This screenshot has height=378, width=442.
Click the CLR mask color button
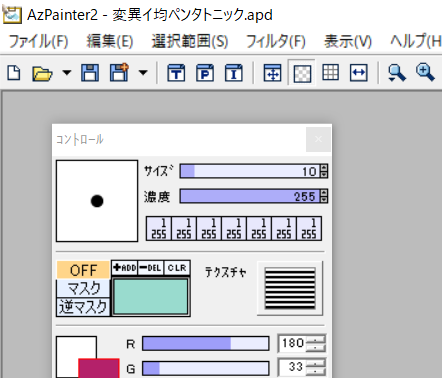pyautogui.click(x=177, y=268)
